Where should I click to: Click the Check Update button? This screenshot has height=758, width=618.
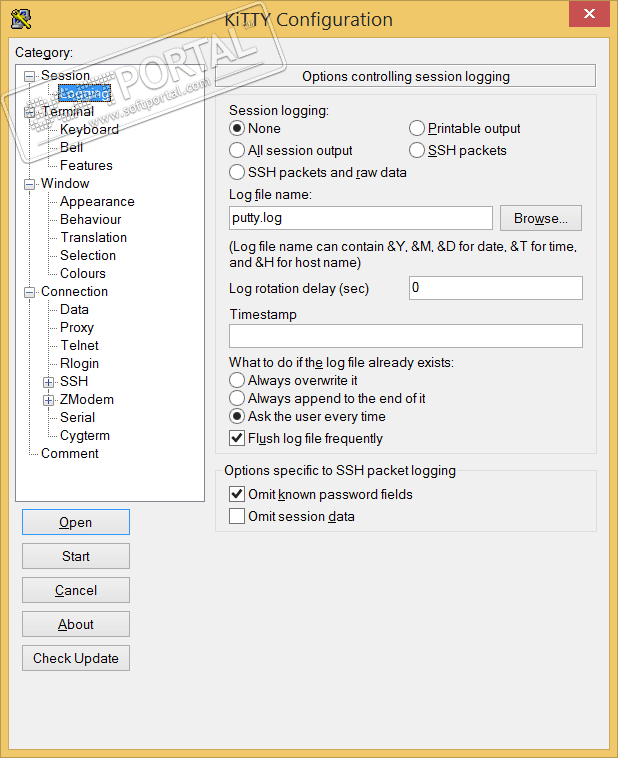click(x=76, y=658)
